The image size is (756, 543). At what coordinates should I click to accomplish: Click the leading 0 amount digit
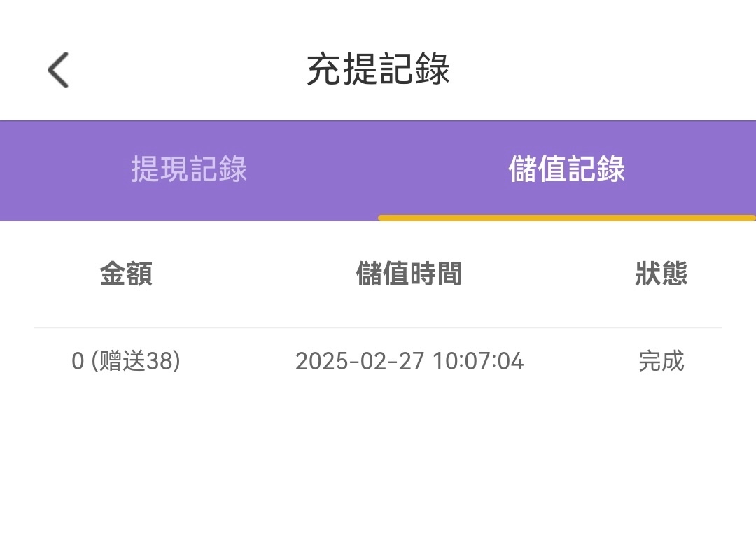pyautogui.click(x=78, y=361)
